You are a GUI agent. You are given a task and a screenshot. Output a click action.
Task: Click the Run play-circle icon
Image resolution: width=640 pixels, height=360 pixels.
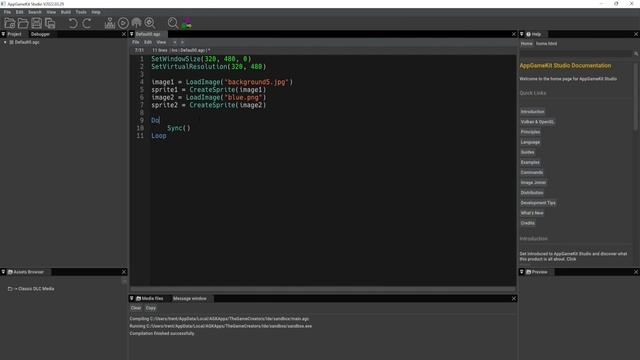coord(123,23)
